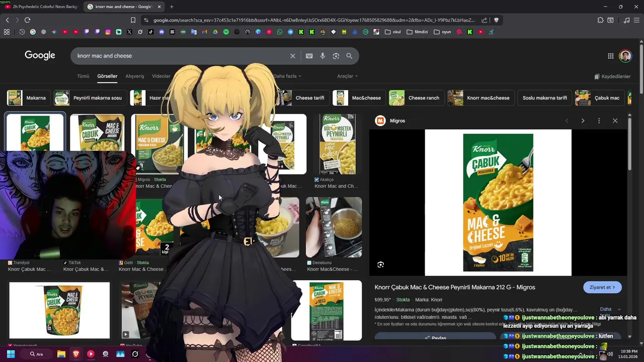Image resolution: width=644 pixels, height=362 pixels.
Task: Open the ChatGPT bookmark
Action: tap(43, 32)
